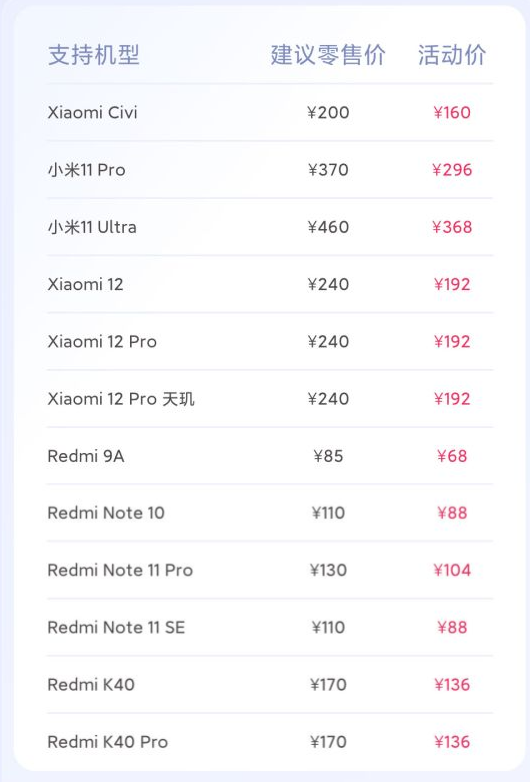This screenshot has width=530, height=782.
Task: Click the ¥85 retail price
Action: coord(328,456)
